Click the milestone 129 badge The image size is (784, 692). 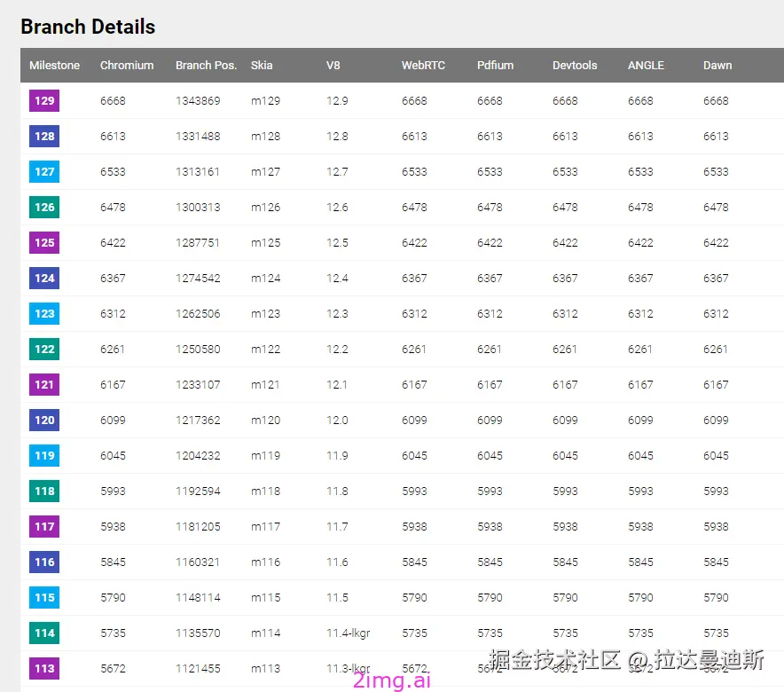click(x=44, y=100)
